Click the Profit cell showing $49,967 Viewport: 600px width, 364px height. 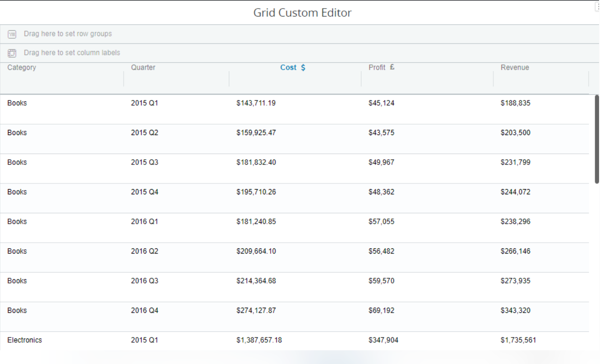pyautogui.click(x=381, y=163)
